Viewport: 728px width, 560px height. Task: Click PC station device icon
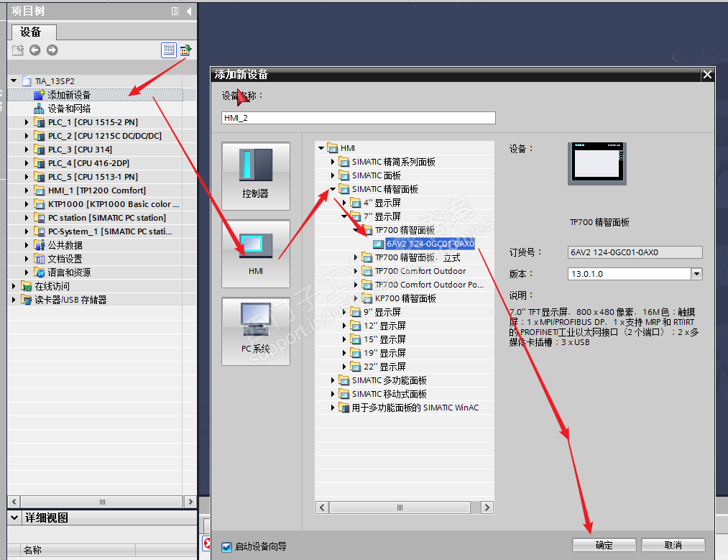pyautogui.click(x=39, y=218)
